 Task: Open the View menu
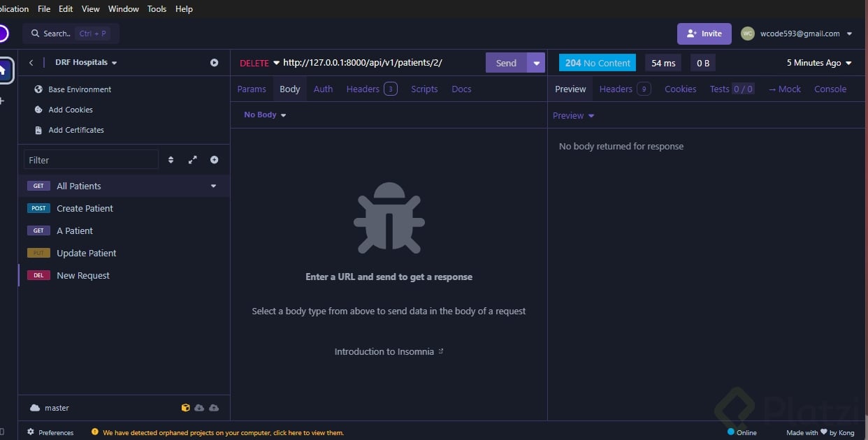click(91, 9)
